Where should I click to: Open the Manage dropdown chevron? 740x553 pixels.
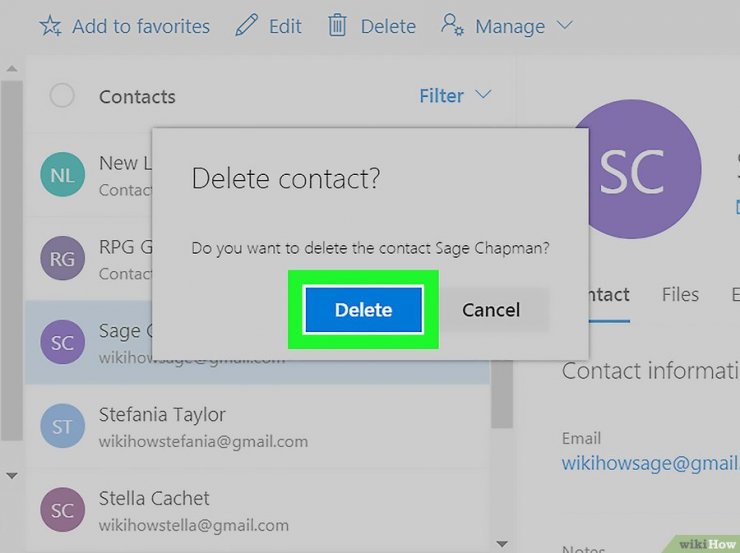click(564, 25)
